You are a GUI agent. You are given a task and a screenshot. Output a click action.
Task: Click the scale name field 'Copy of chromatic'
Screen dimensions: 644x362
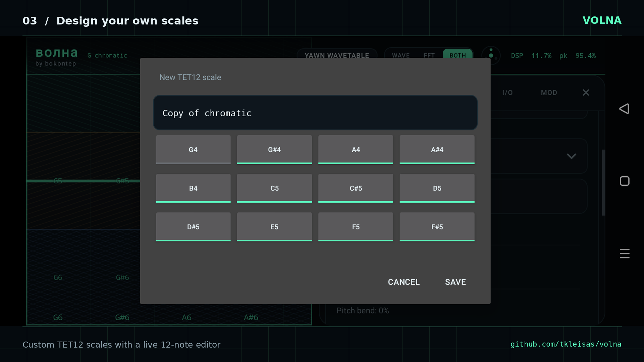tap(315, 113)
